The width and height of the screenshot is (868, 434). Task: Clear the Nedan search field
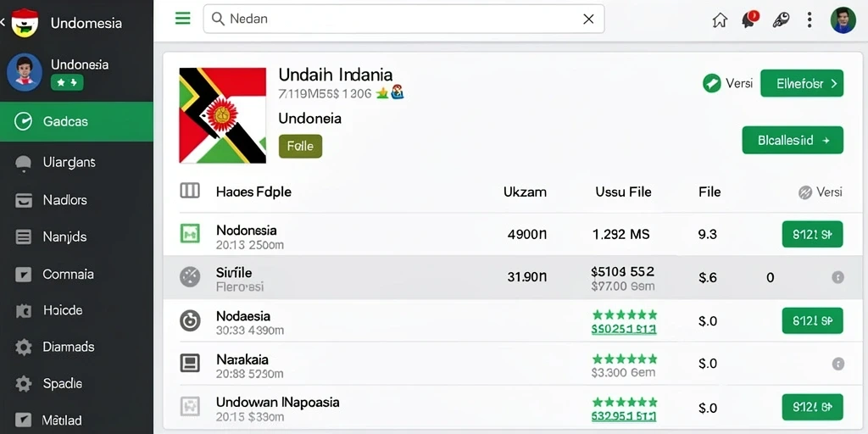point(588,19)
